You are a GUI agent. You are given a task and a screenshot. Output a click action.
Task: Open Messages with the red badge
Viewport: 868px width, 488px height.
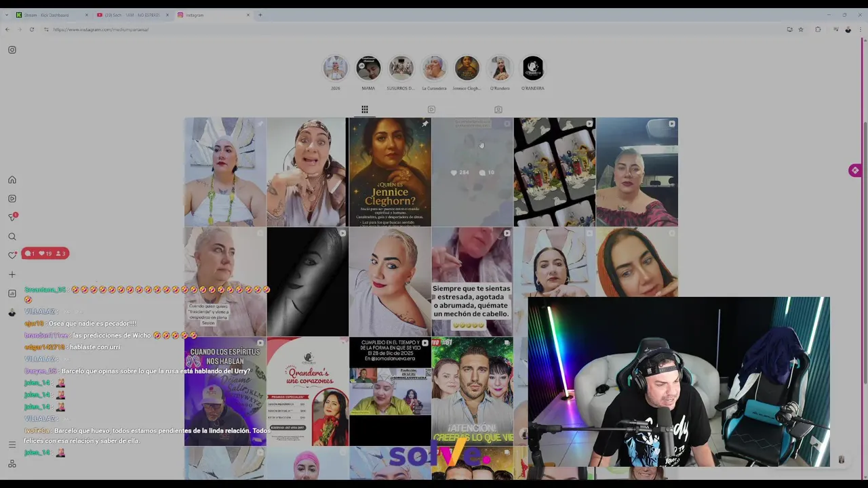(x=12, y=217)
